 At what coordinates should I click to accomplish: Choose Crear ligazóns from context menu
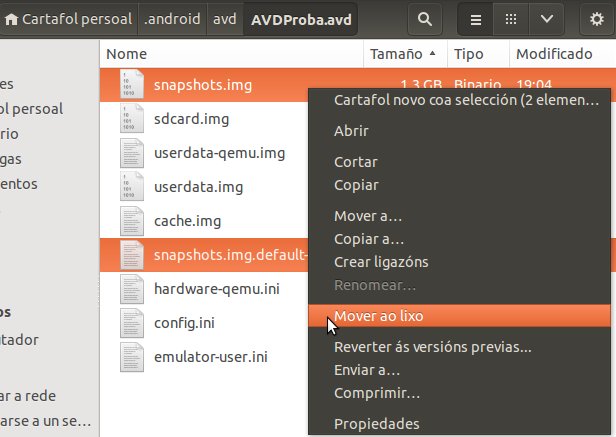[460, 262]
